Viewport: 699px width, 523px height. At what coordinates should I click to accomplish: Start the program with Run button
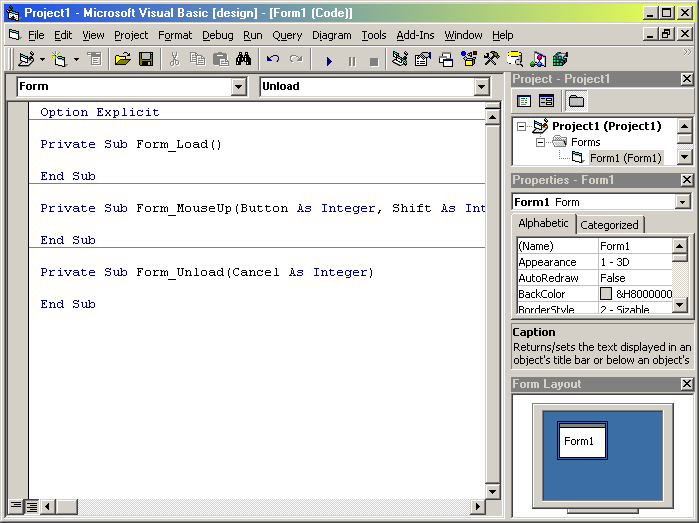(x=329, y=61)
